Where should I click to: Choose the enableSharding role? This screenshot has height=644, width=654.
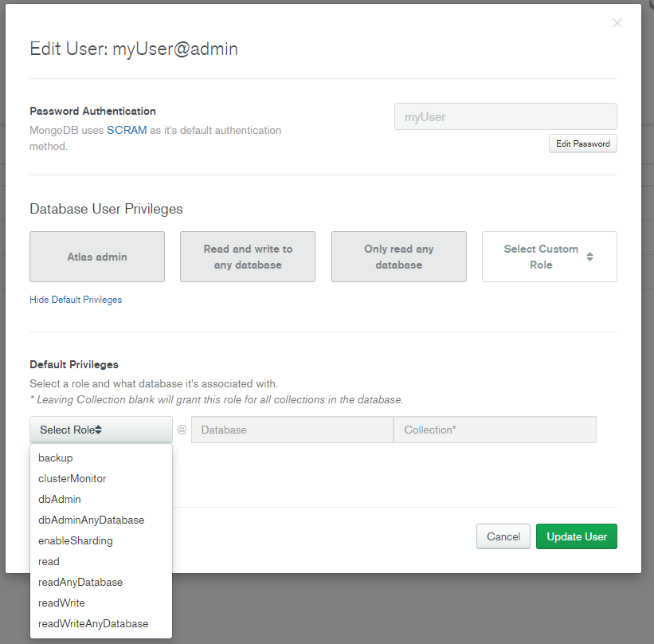pos(76,540)
